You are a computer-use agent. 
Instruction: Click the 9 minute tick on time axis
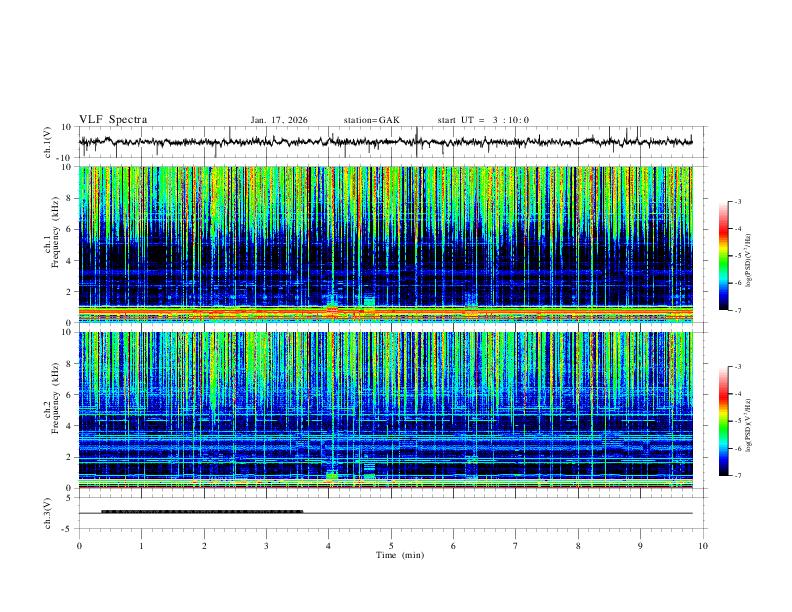640,546
